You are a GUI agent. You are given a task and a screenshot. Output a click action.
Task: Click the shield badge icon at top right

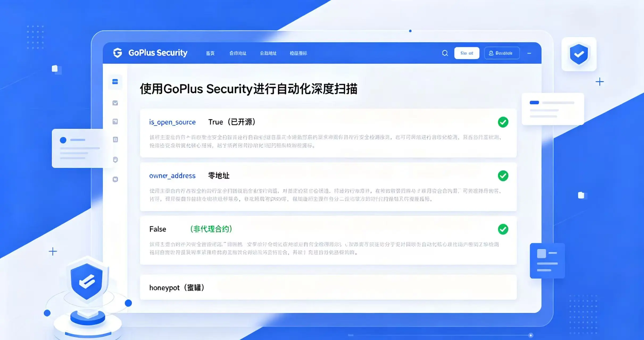[x=579, y=54]
